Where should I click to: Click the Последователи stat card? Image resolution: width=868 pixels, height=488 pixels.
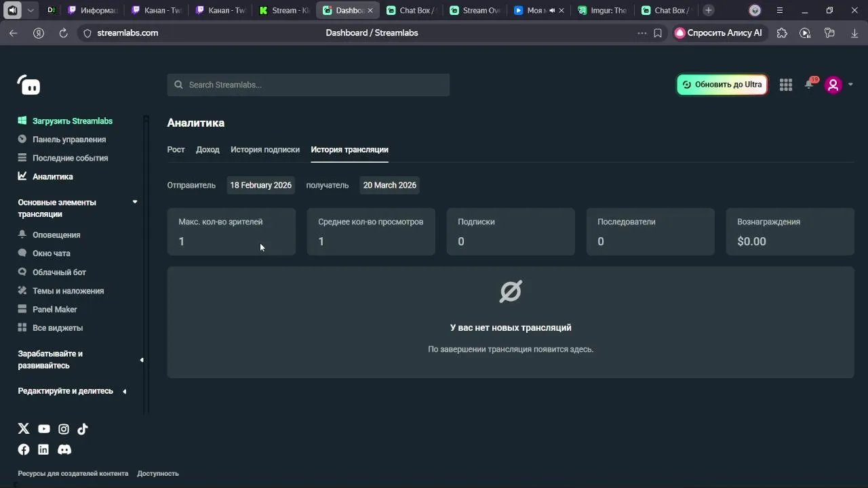tap(650, 232)
